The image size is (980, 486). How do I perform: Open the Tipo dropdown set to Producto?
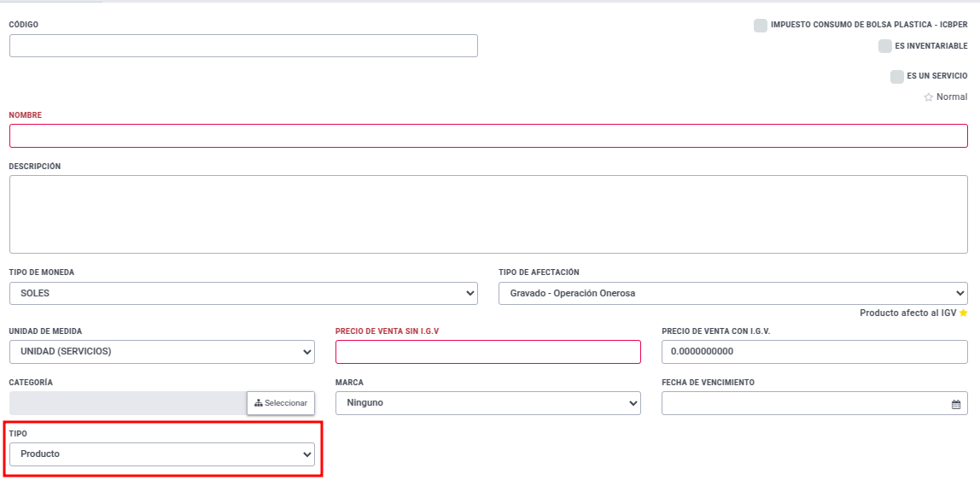click(162, 454)
